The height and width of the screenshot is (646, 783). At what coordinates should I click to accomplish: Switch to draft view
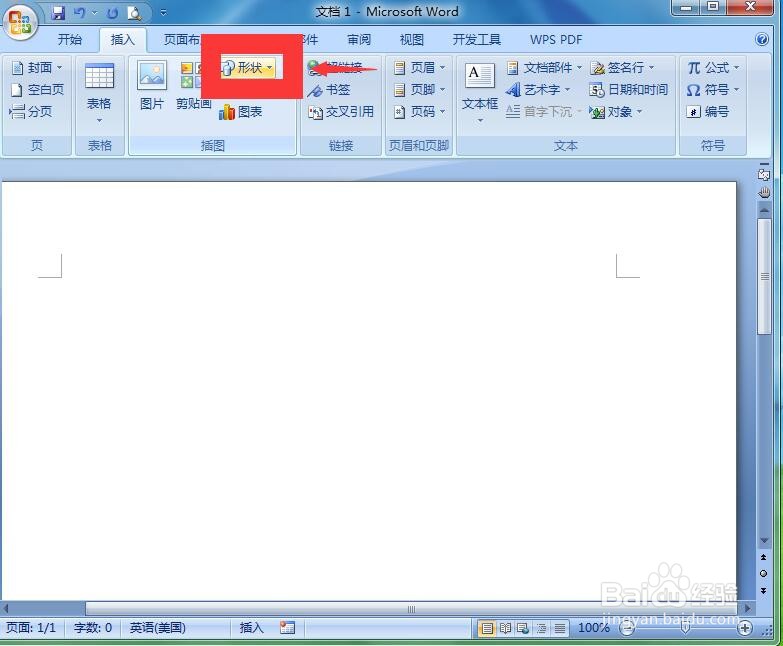point(560,628)
